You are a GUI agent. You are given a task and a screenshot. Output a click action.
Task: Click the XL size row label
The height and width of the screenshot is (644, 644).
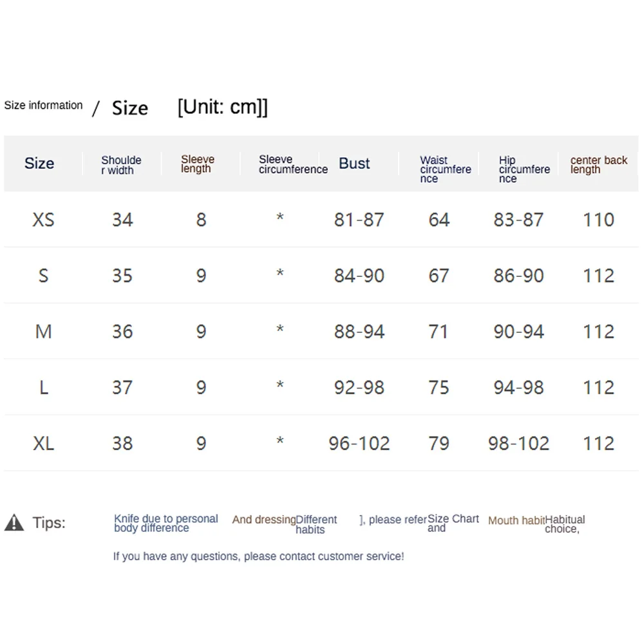pyautogui.click(x=44, y=444)
